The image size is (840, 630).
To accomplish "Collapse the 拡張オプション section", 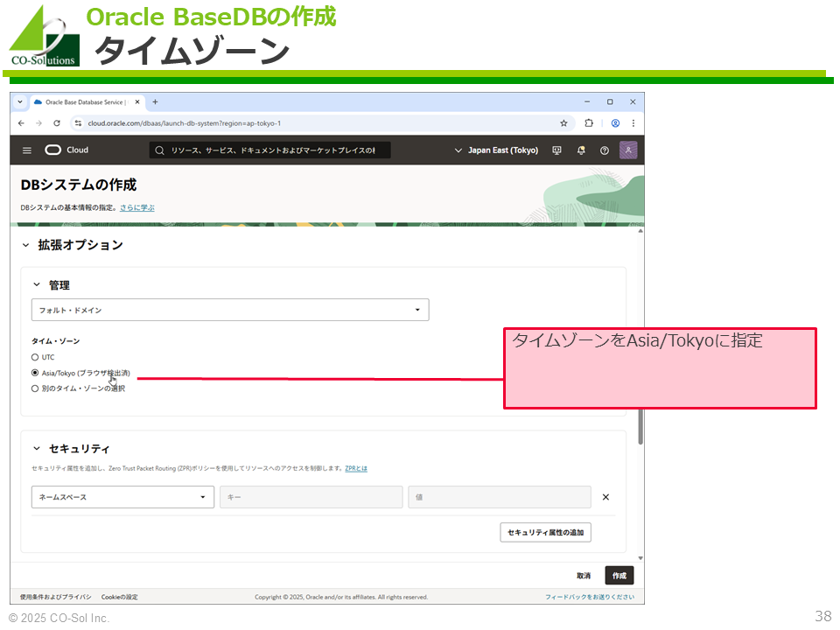I will pos(25,245).
